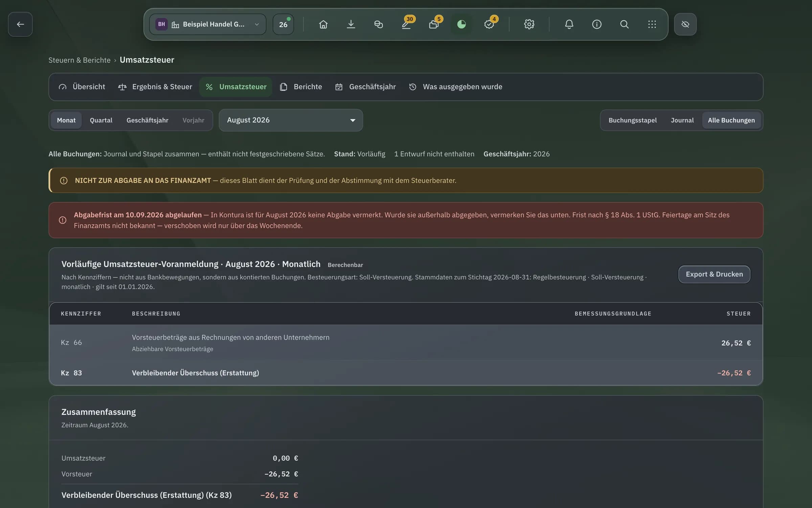Click the fiscal year 26 badge
The image size is (812, 508).
[x=283, y=24]
